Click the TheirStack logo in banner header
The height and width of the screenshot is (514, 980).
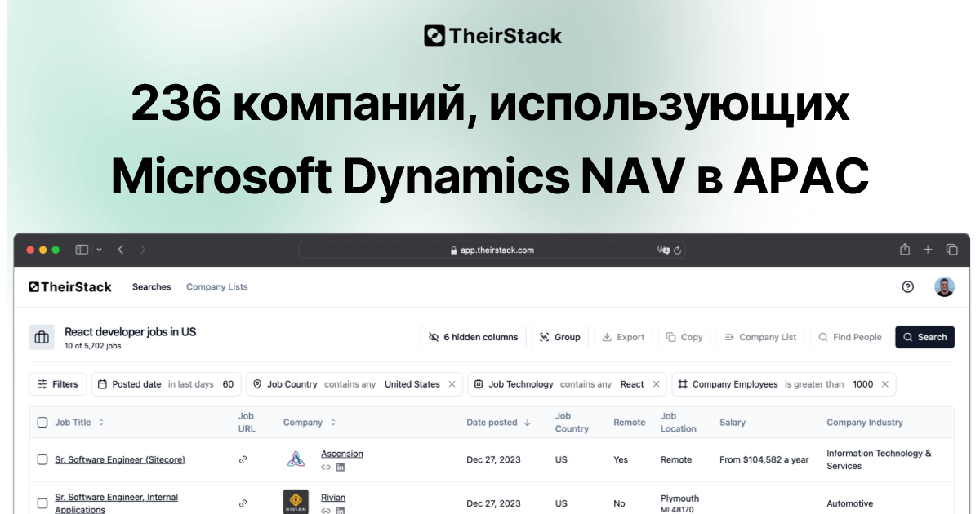(492, 36)
